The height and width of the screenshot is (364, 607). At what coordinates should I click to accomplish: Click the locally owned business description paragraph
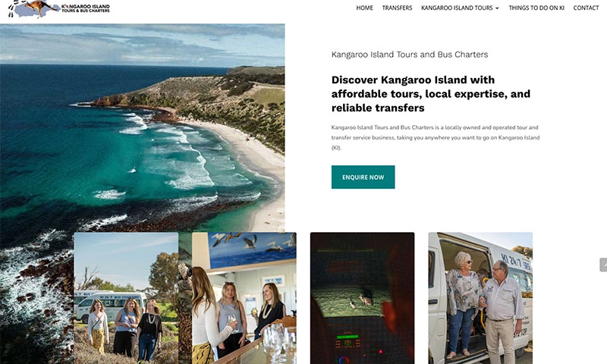click(x=435, y=137)
